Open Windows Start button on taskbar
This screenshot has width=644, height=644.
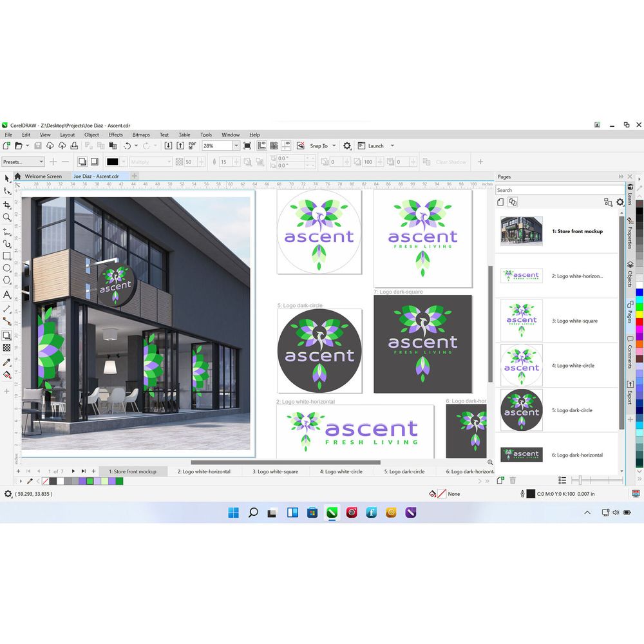coord(233,512)
